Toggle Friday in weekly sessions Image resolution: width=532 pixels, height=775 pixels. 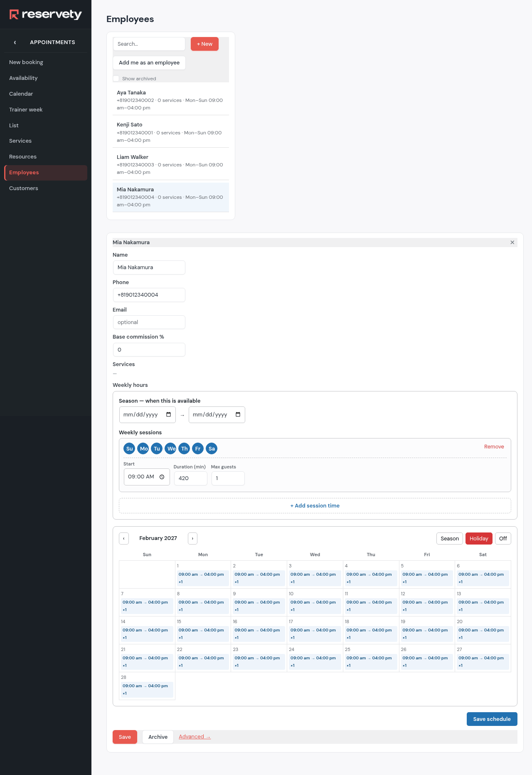198,448
